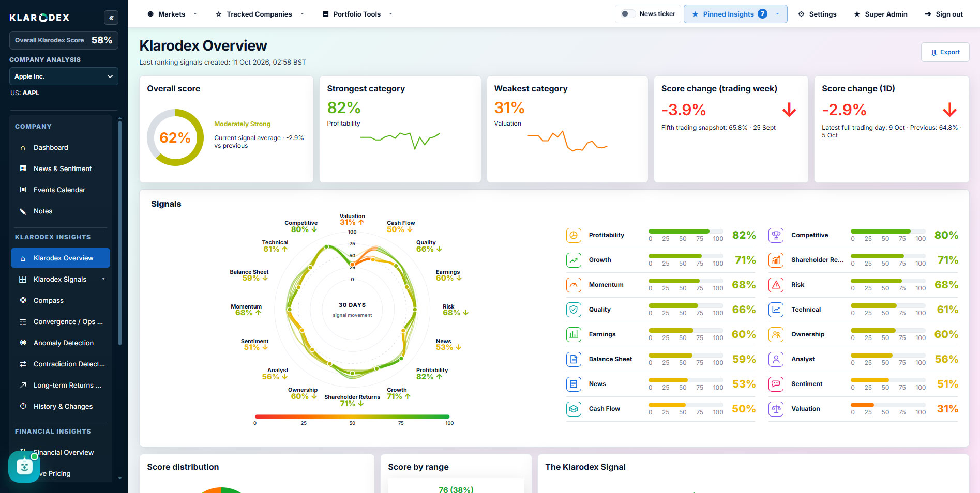
Task: Click the Growth signal icon
Action: pos(574,260)
